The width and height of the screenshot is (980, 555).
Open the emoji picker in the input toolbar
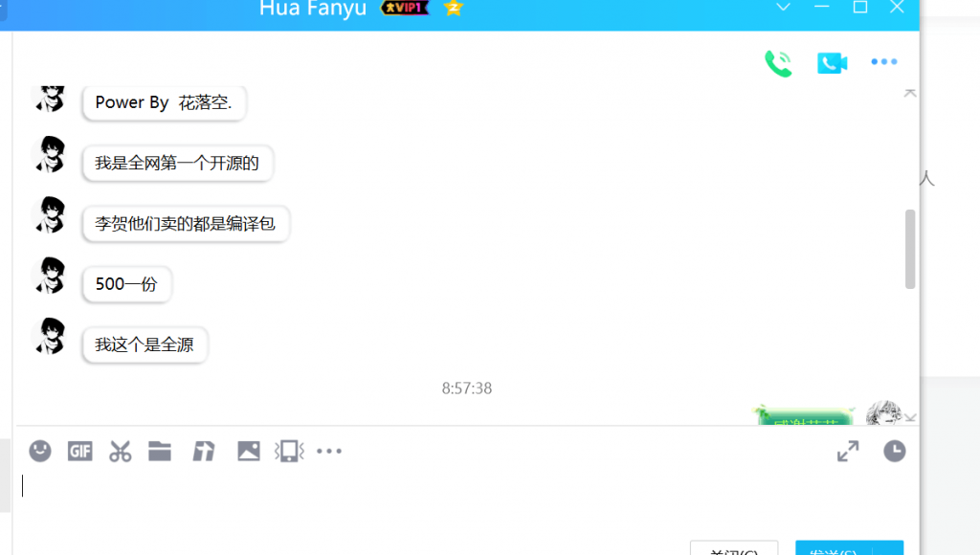click(x=39, y=451)
